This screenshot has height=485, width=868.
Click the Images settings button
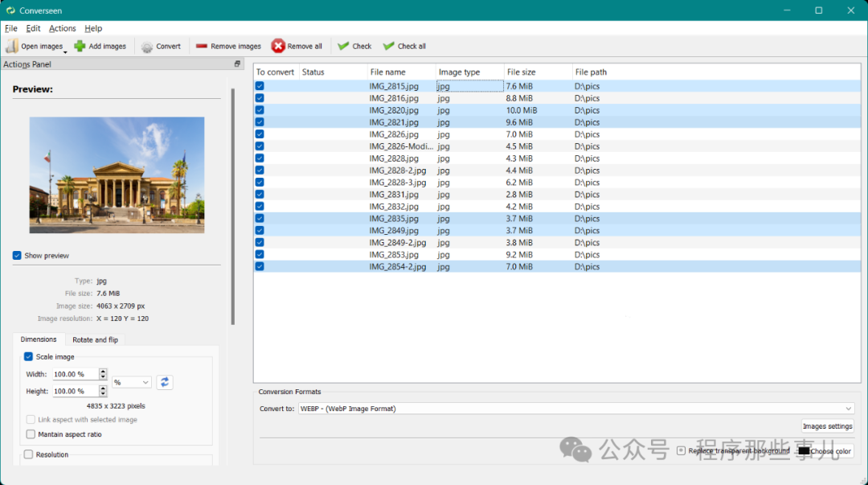[x=828, y=426]
